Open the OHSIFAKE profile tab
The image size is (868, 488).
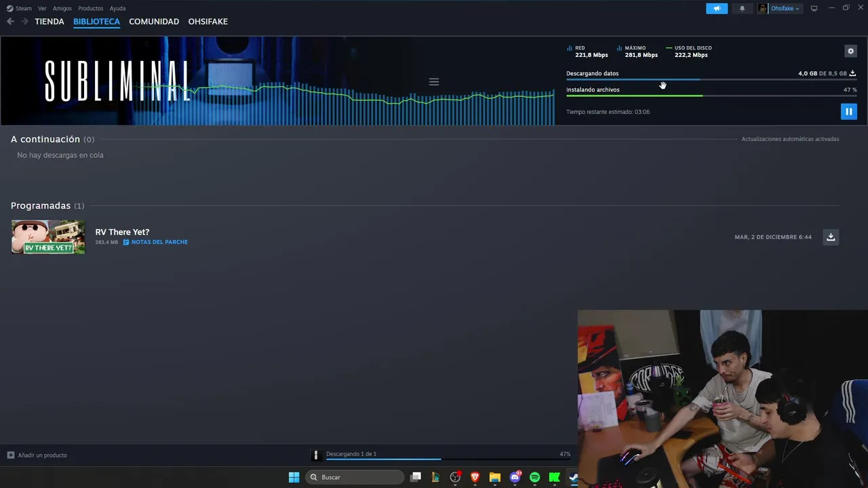click(x=208, y=22)
